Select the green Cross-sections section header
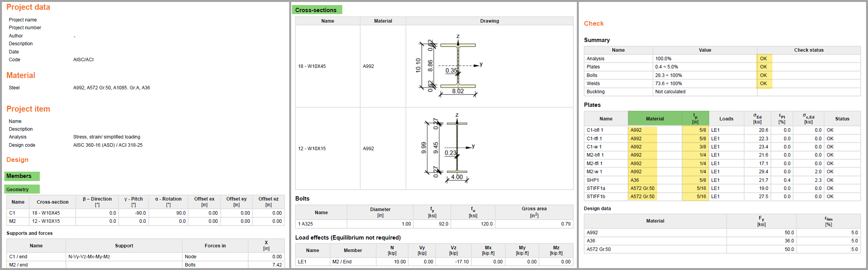The height and width of the screenshot is (270, 868). click(317, 10)
